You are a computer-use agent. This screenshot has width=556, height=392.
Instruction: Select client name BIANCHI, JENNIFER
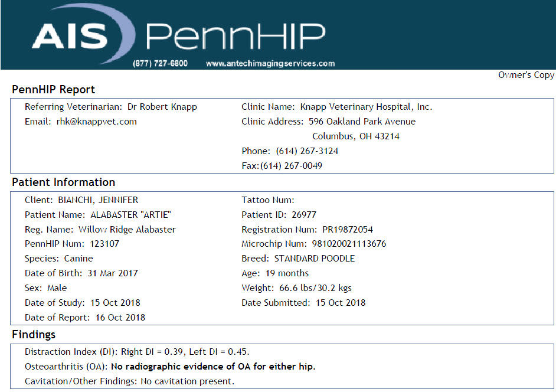[x=98, y=200]
